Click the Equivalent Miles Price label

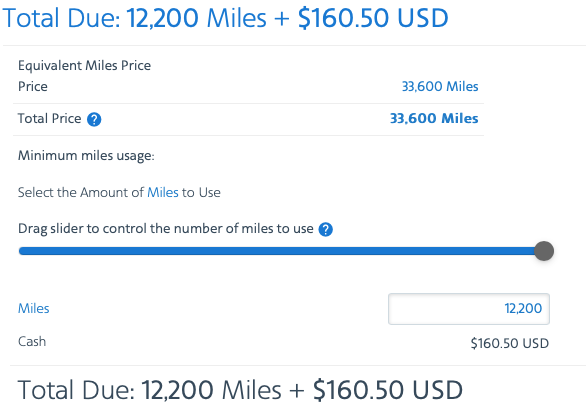coord(84,65)
